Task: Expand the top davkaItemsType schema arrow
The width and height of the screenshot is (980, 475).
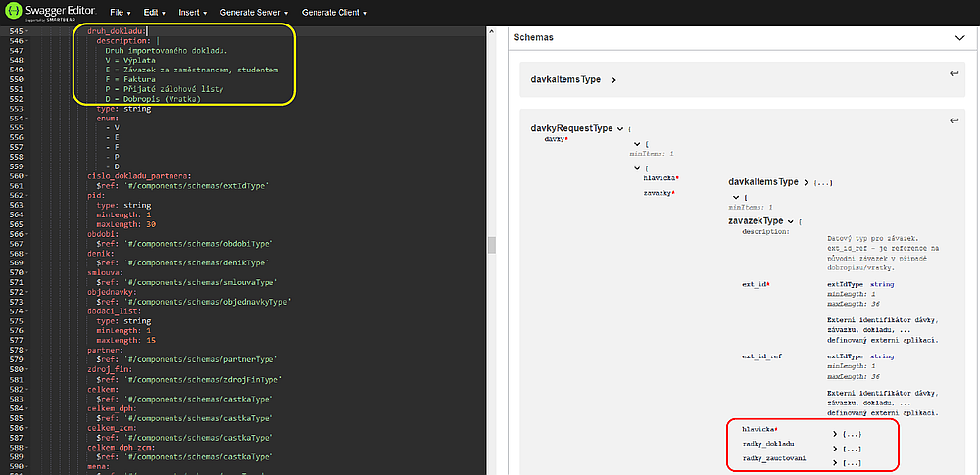Action: pos(614,80)
